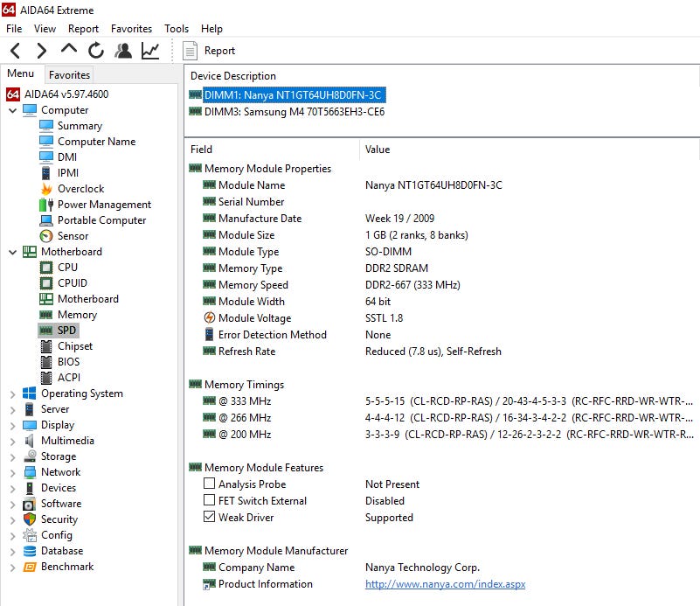700x606 pixels.
Task: Expand the Network tree node
Action: [12, 473]
